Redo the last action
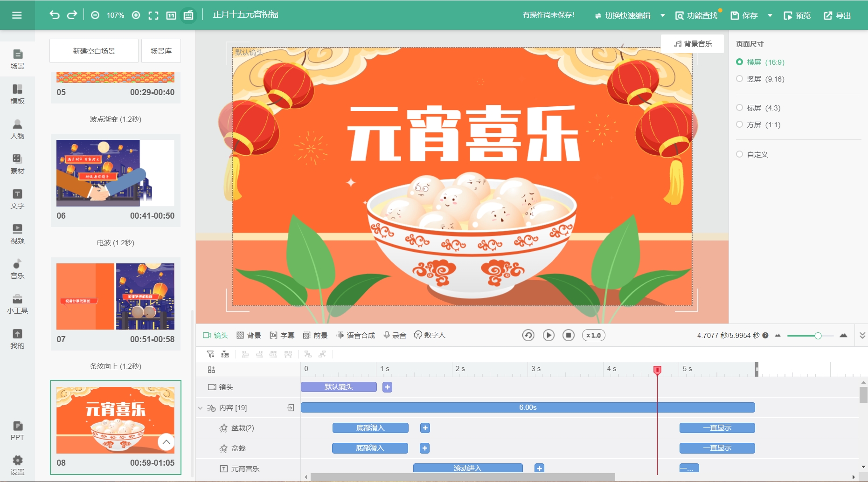This screenshot has height=482, width=868. (x=72, y=15)
